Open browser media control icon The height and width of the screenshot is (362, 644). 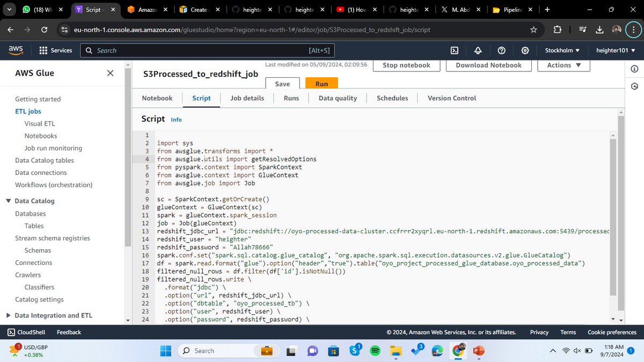(583, 30)
